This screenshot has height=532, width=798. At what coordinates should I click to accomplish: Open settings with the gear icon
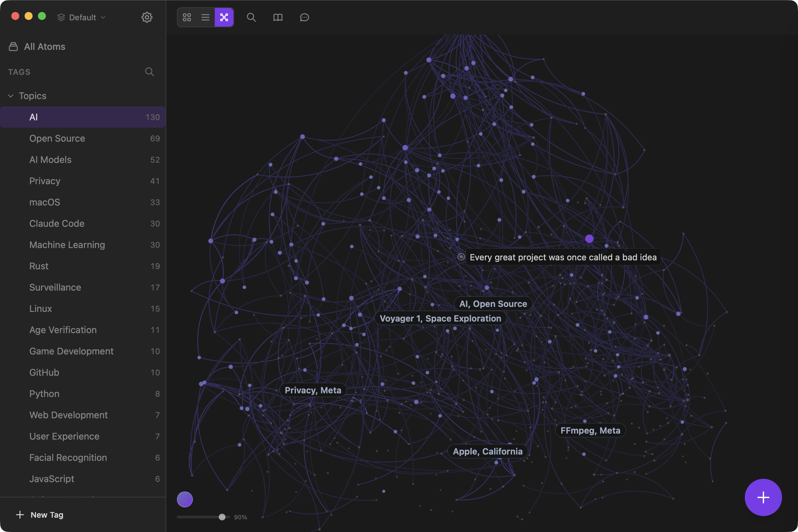click(x=147, y=17)
